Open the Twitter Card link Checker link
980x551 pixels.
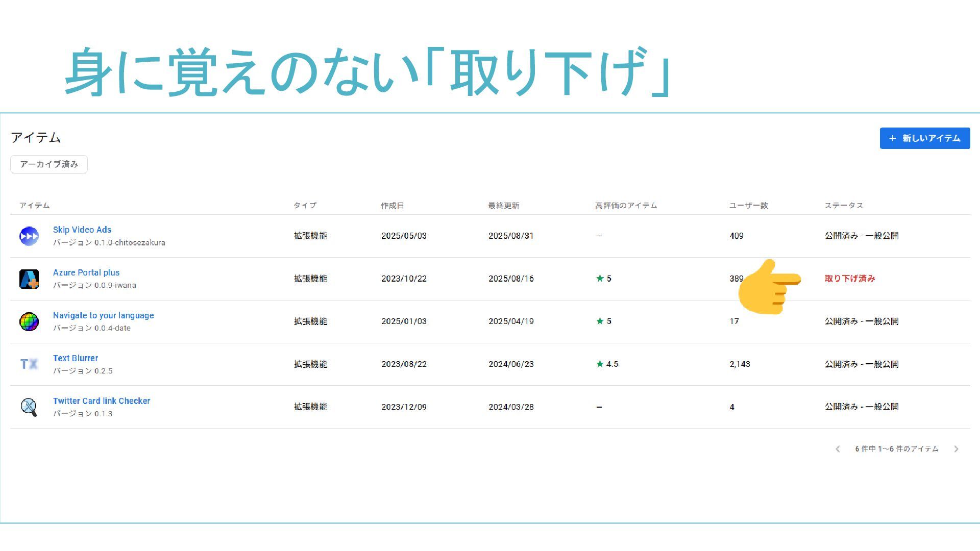point(102,401)
